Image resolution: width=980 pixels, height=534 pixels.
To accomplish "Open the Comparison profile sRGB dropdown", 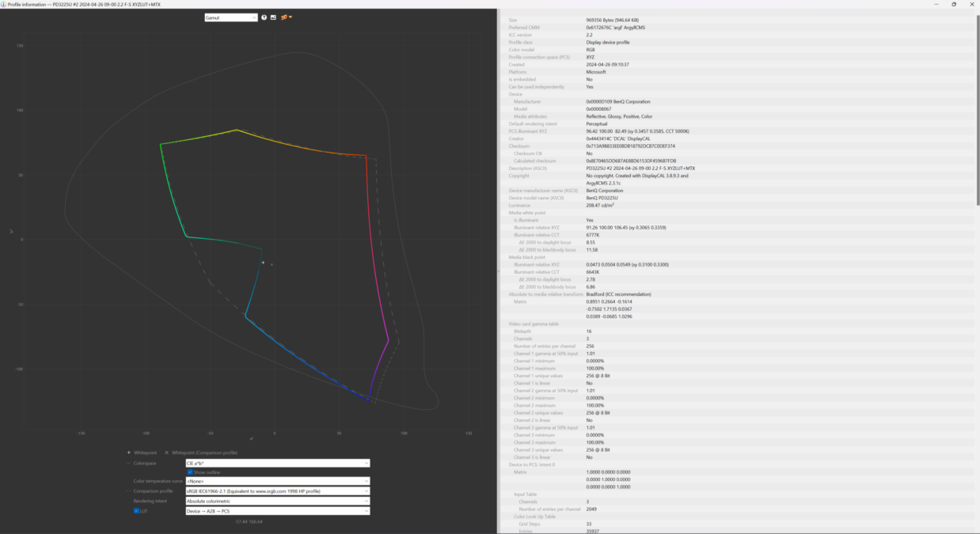I will click(x=277, y=491).
